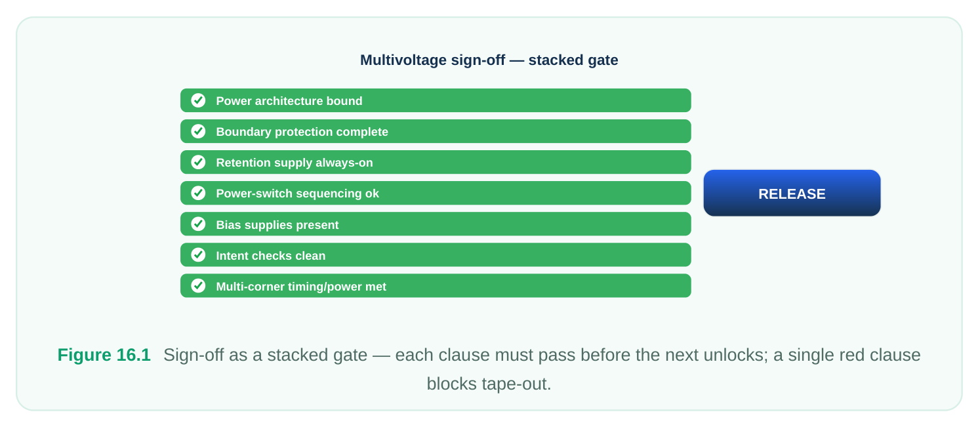Click the 'blocks tape-out.' caption line
Viewport: 980px width, 427px height.
click(x=489, y=384)
